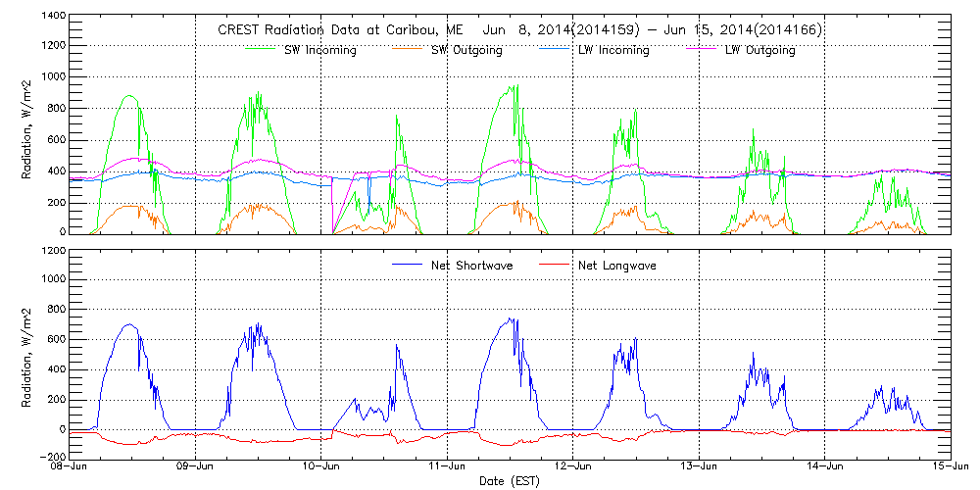This screenshot has width=980, height=490.
Task: Pick the 13-Jun date tick label
Action: tap(699, 467)
